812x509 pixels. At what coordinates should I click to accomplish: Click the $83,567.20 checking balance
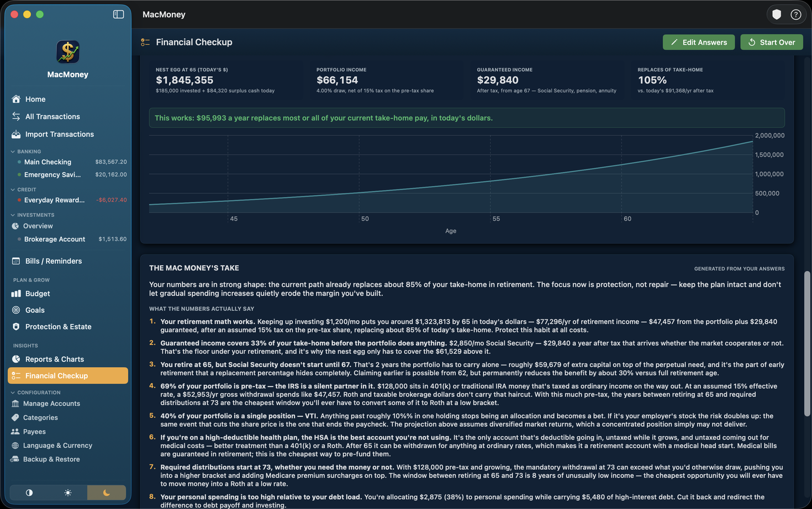(x=111, y=162)
